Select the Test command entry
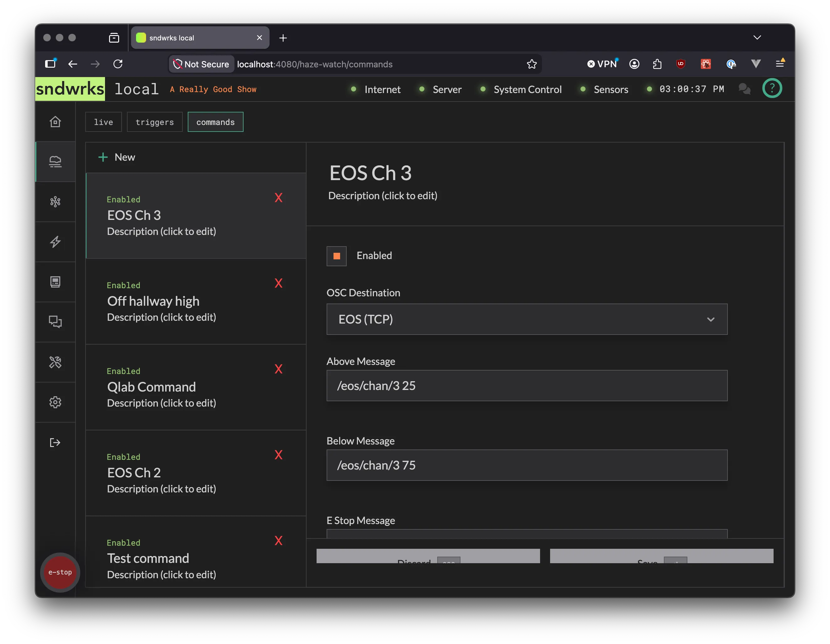The width and height of the screenshot is (830, 644). [x=196, y=552]
